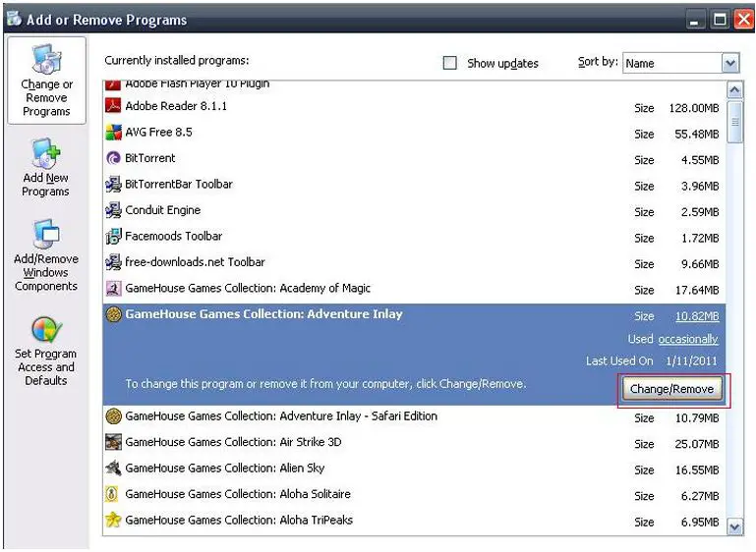Select Facemoods Toolbar entry

(414, 236)
